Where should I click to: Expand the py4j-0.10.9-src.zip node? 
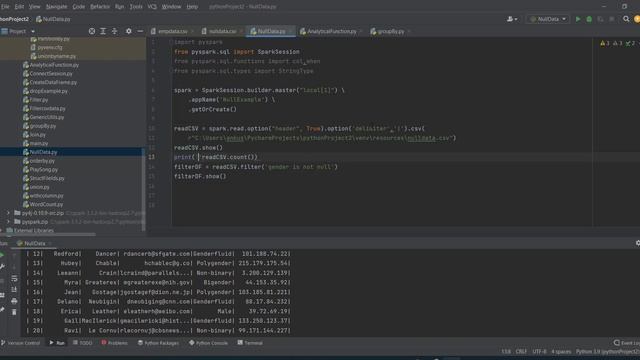(x=8, y=213)
